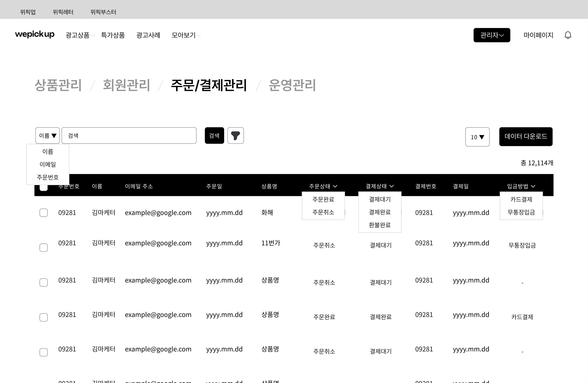Image resolution: width=588 pixels, height=383 pixels.
Task: Click the funnel filter icon button
Action: pos(235,135)
